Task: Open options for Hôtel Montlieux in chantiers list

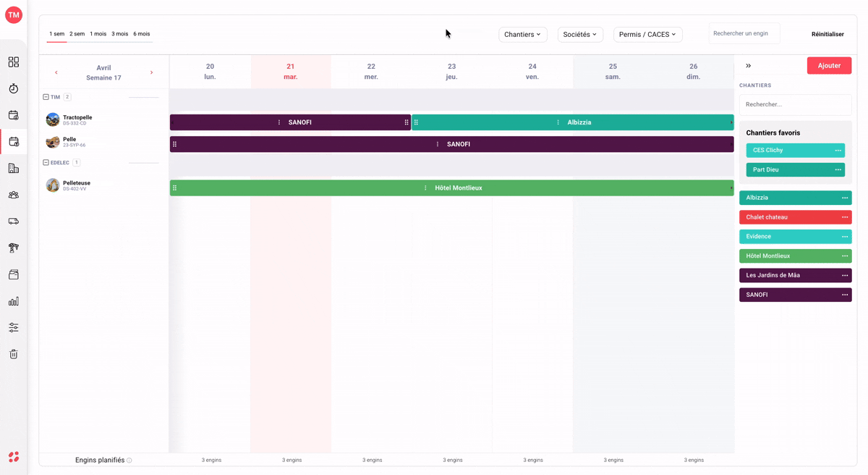Action: click(x=844, y=256)
